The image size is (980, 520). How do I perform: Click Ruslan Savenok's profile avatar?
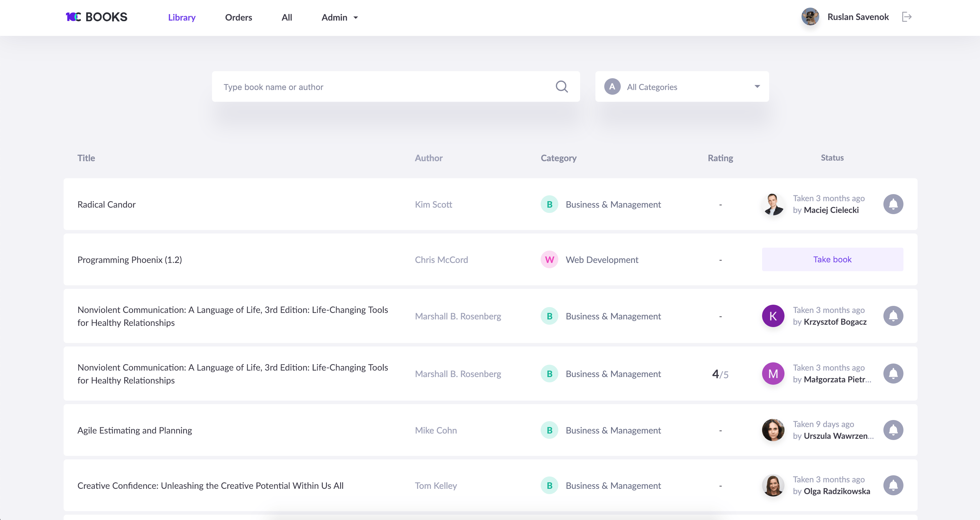[x=810, y=17]
